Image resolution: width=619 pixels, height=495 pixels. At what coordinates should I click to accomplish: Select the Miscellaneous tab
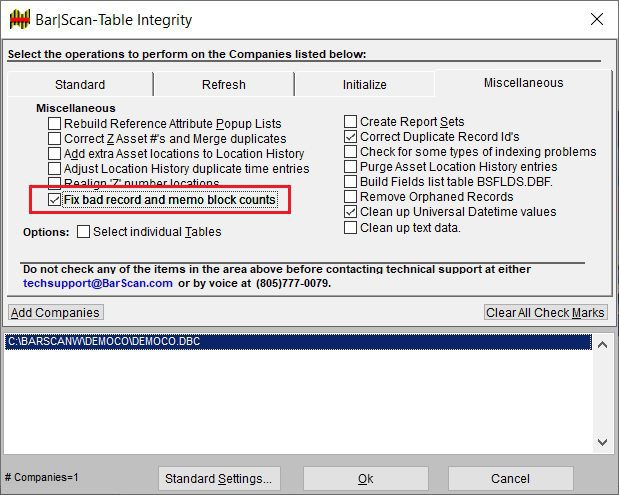[x=523, y=83]
